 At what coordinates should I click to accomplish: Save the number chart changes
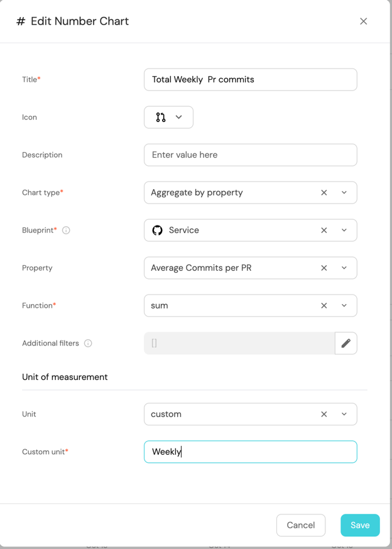click(x=360, y=525)
